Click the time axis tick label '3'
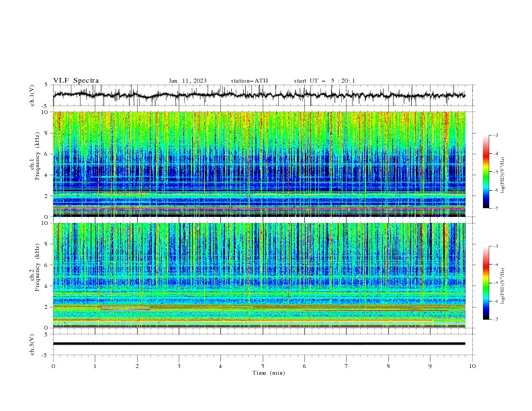The image size is (532, 411). [179, 366]
